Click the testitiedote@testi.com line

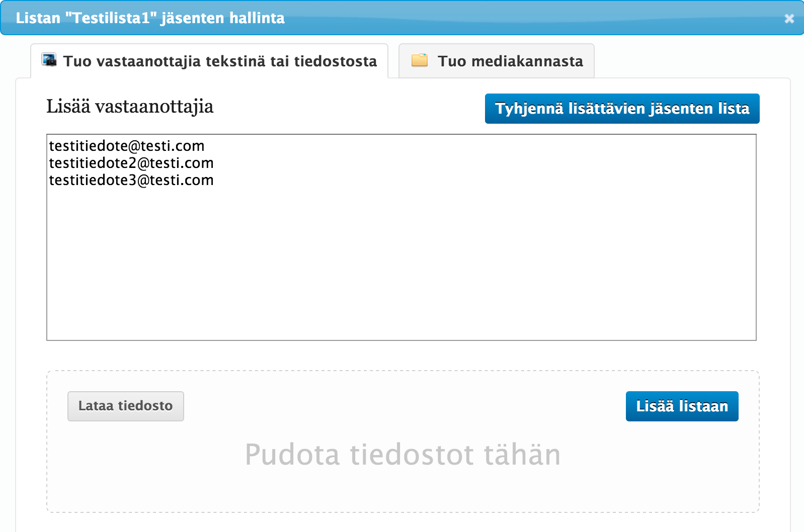point(127,146)
